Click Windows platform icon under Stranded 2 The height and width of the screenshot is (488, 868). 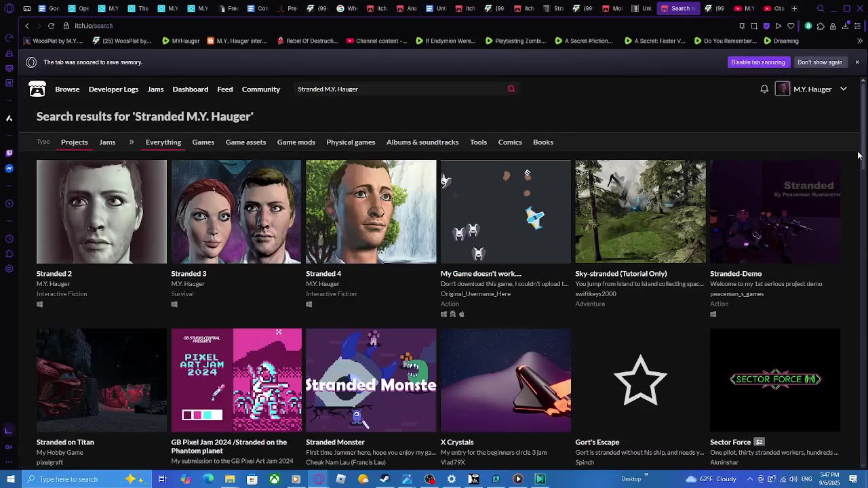coord(40,304)
